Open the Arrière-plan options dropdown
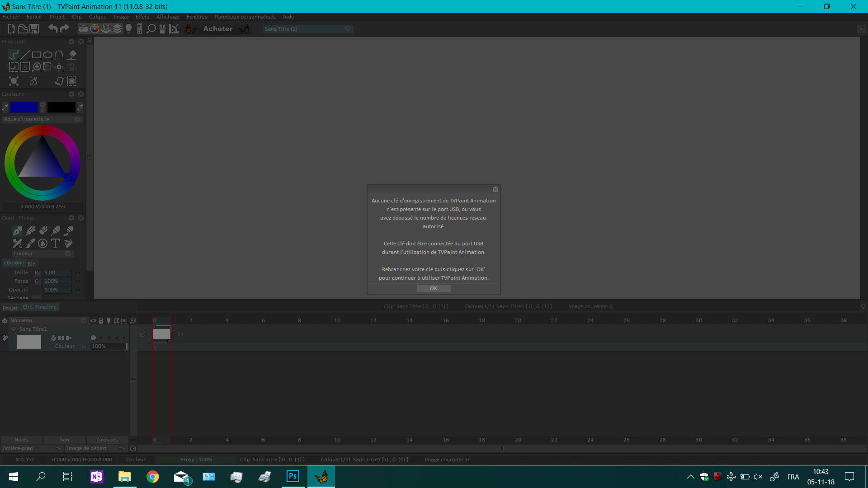868x488 pixels. 58,448
